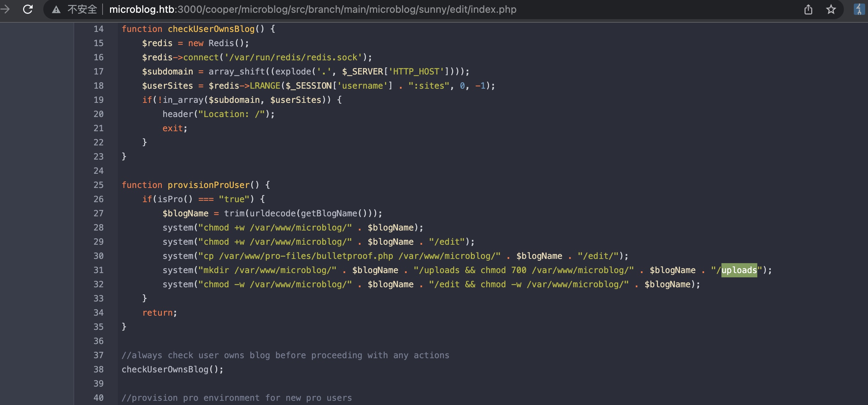
Task: Click the browser reload button
Action: point(28,9)
